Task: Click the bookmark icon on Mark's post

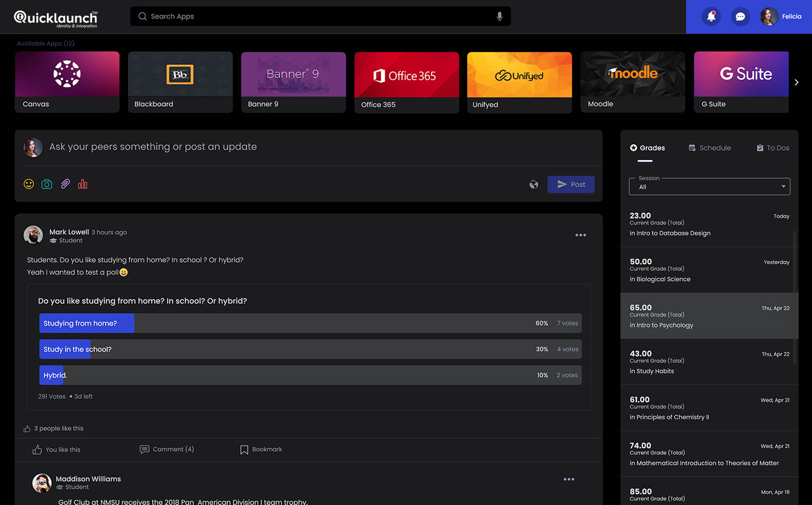Action: coord(244,450)
